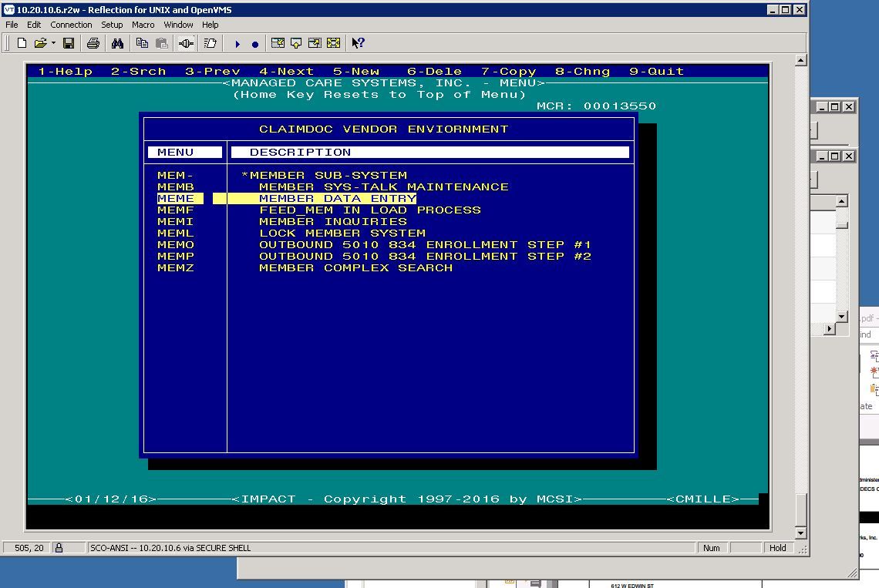Open the Help menu
Image resolution: width=879 pixels, height=588 pixels.
pos(210,25)
